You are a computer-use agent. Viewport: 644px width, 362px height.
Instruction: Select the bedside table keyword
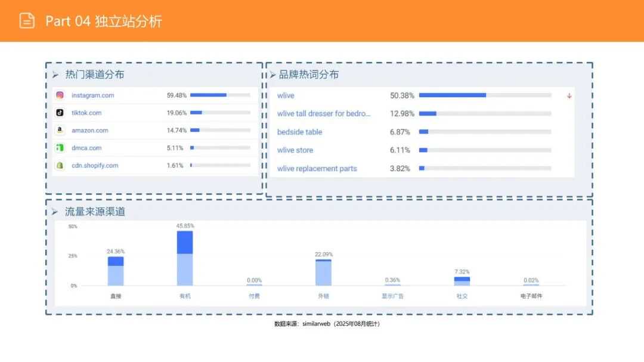point(299,132)
